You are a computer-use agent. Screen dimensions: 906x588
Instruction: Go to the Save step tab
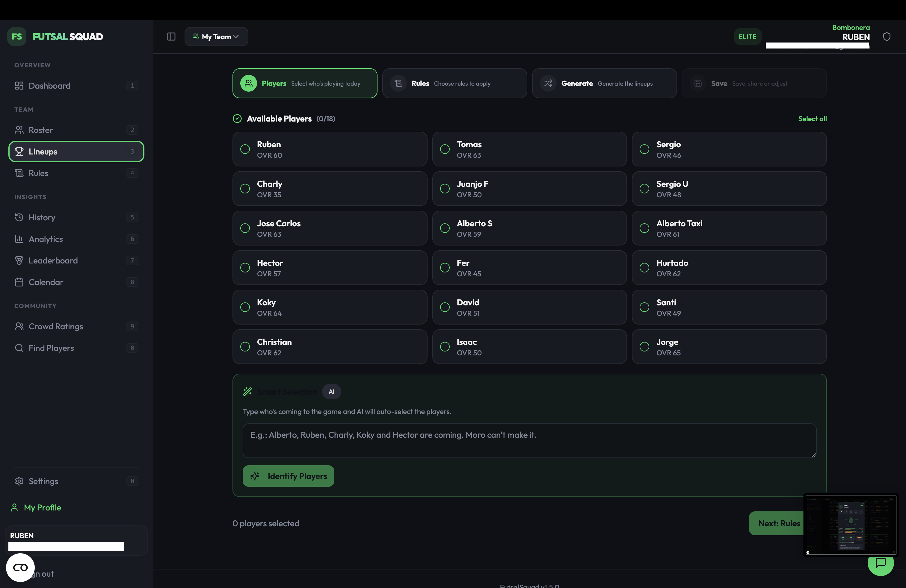(754, 83)
